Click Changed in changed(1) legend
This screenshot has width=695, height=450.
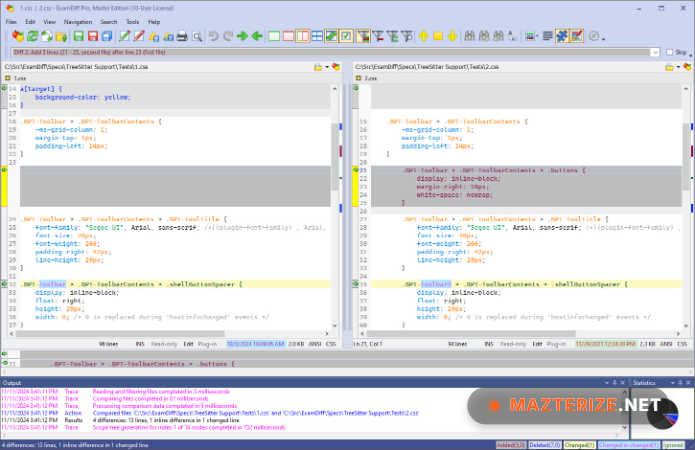click(x=629, y=445)
